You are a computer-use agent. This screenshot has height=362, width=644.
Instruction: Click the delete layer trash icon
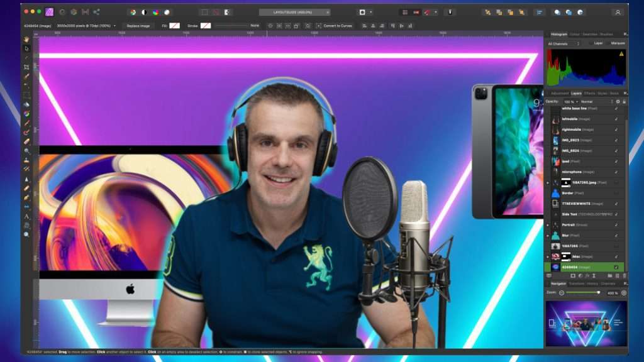(625, 275)
